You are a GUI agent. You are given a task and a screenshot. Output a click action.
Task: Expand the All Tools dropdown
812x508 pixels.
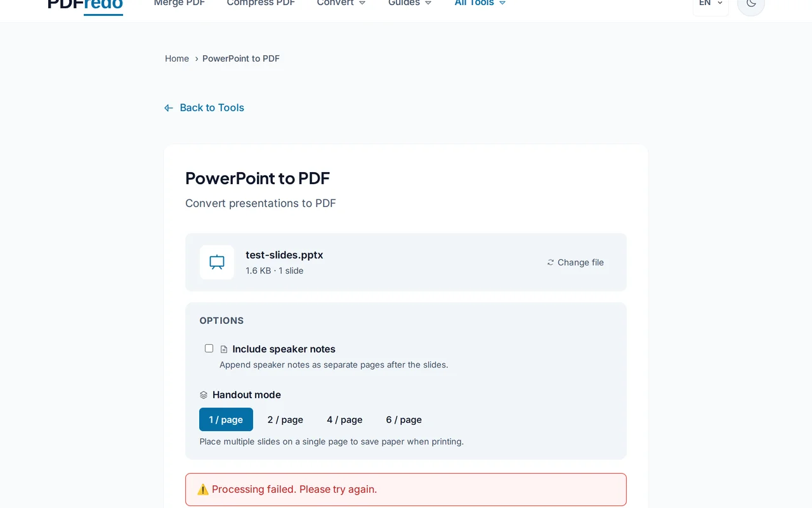479,3
